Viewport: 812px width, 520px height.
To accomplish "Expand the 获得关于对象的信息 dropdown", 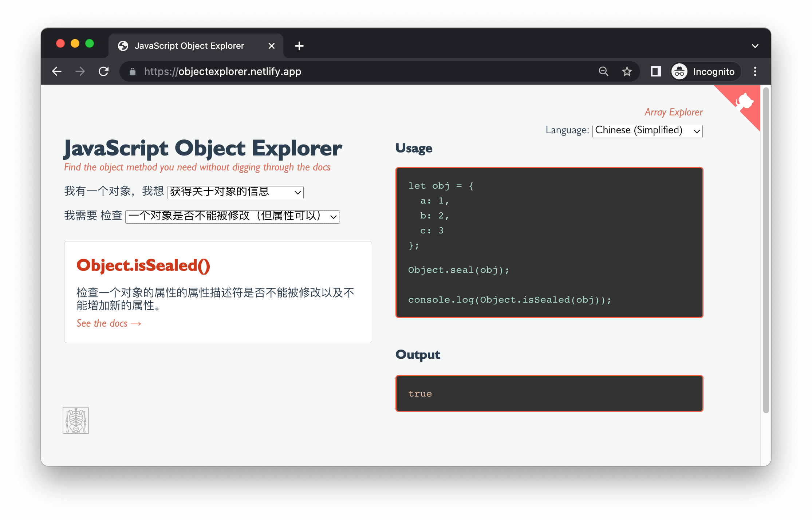I will pyautogui.click(x=235, y=192).
